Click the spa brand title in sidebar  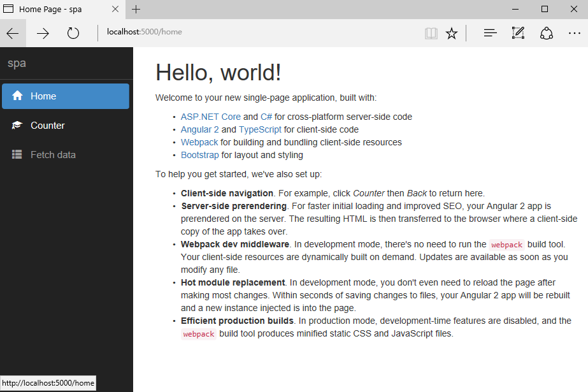[17, 63]
